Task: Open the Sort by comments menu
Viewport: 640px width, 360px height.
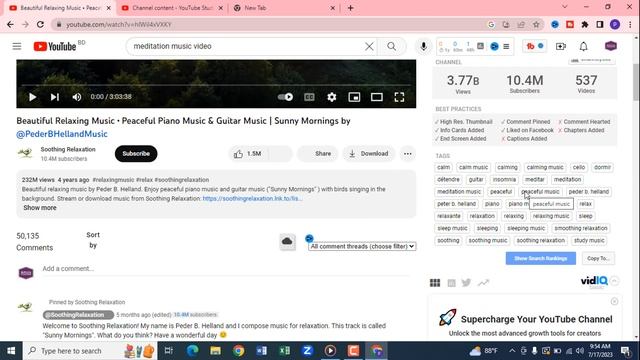Action: point(93,240)
